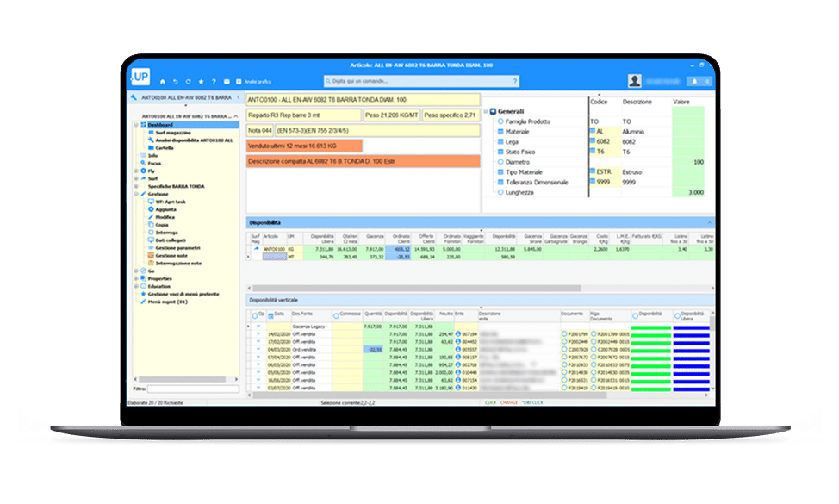Viewport: 839px width, 504px height.
Task: Collapse the Dashboard tree node
Action: (137, 125)
